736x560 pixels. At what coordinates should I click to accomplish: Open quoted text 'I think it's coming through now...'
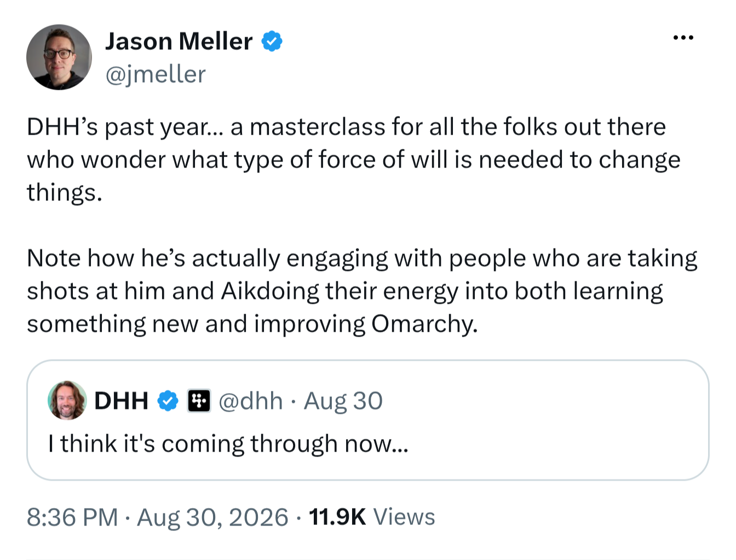tap(228, 444)
